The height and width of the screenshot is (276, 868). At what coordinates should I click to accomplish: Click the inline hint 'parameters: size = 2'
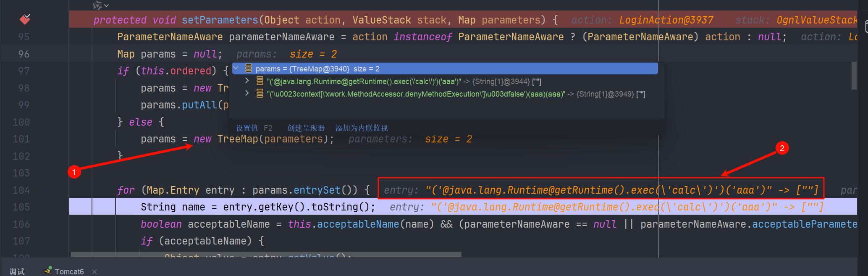click(410, 139)
